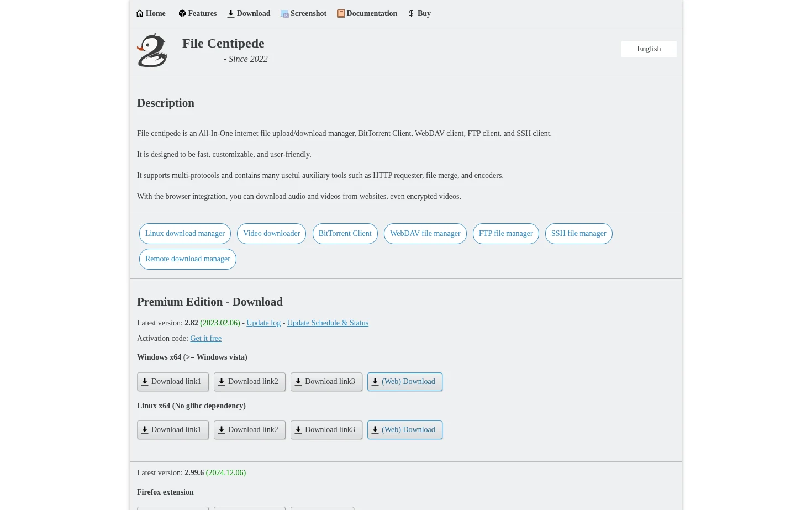This screenshot has height=510, width=812.
Task: Open the English language selector
Action: pos(649,49)
